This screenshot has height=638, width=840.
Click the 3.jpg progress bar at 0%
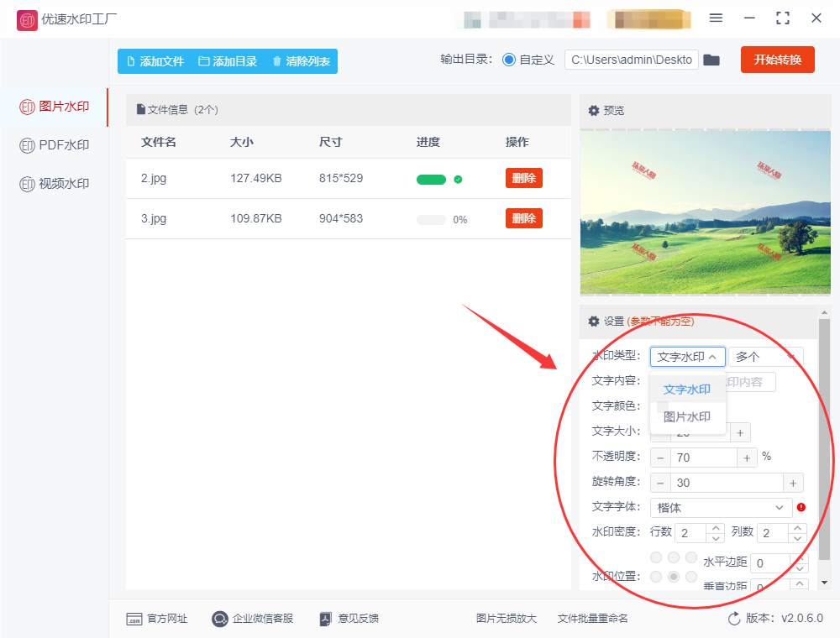point(431,219)
